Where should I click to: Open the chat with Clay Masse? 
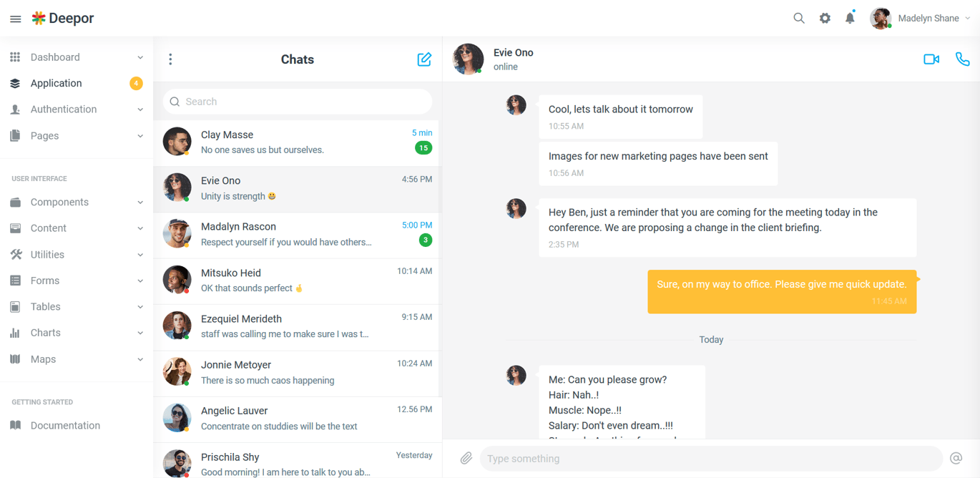tap(298, 143)
